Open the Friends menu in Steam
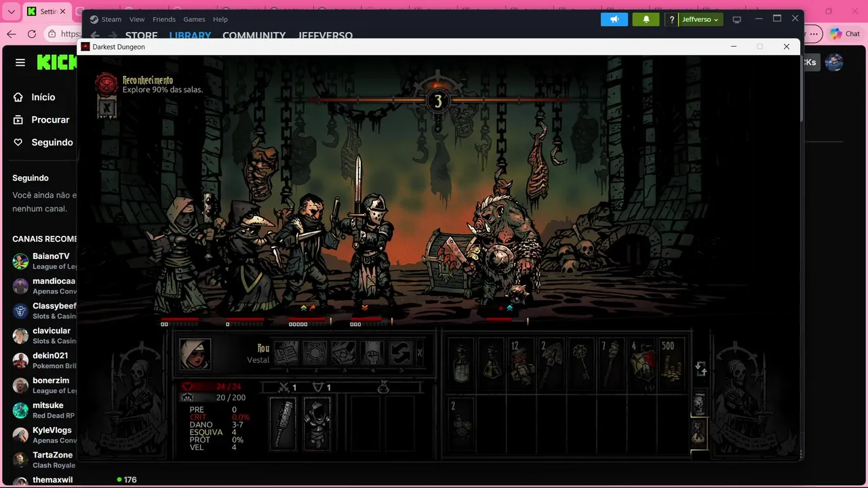868x488 pixels. (164, 19)
